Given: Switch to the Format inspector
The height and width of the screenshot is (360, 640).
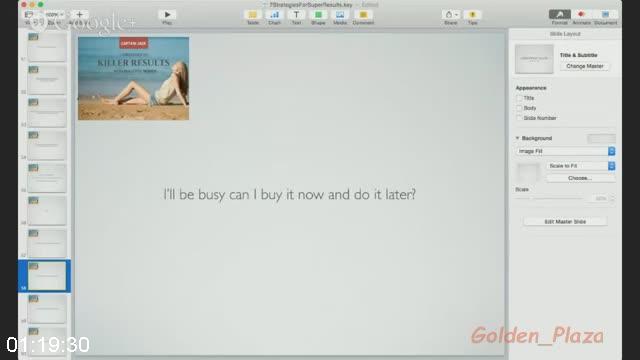Looking at the screenshot, I should pyautogui.click(x=560, y=15).
